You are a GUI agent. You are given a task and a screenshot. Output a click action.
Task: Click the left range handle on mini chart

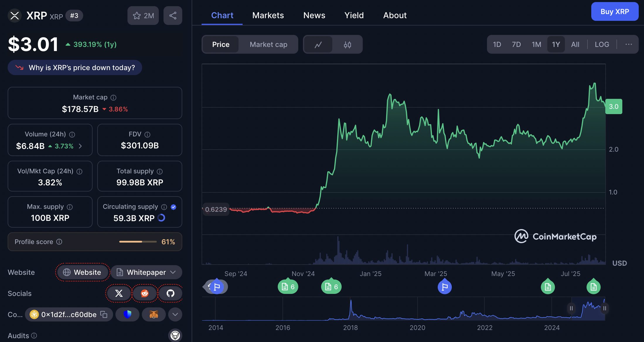click(x=571, y=308)
